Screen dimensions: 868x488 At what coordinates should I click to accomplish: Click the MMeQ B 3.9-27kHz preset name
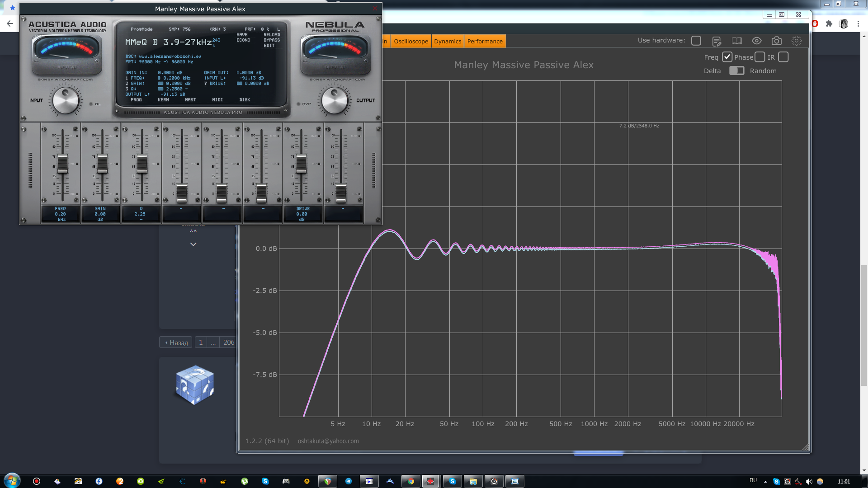point(168,42)
